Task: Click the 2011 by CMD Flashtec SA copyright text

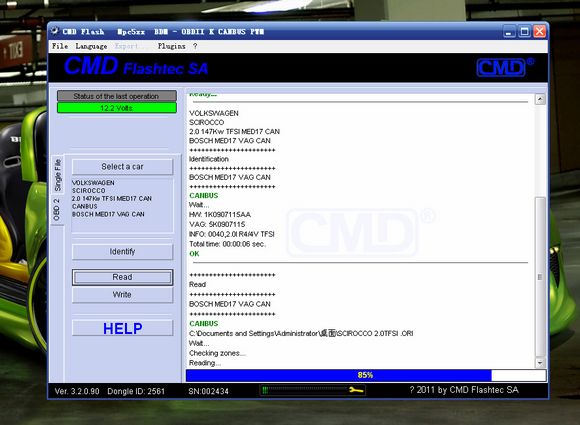Action: pos(464,390)
